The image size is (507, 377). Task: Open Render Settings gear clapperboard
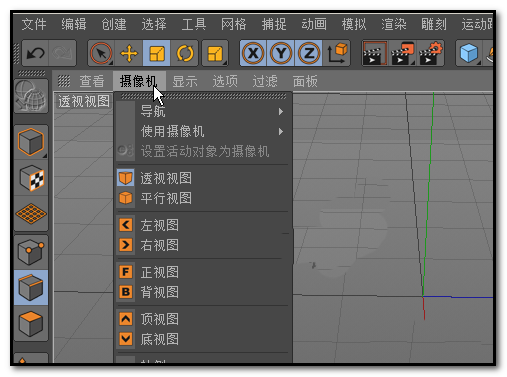click(430, 53)
